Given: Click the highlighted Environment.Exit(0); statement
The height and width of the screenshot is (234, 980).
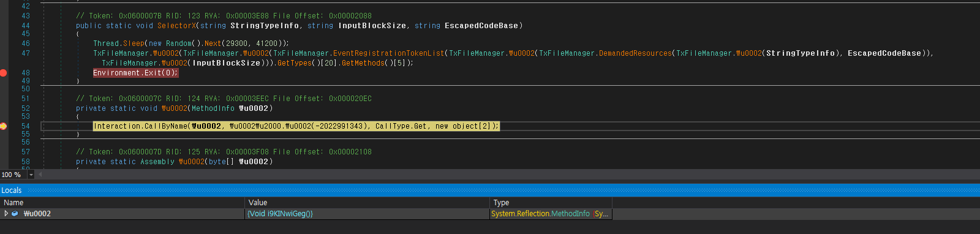Looking at the screenshot, I should [135, 73].
